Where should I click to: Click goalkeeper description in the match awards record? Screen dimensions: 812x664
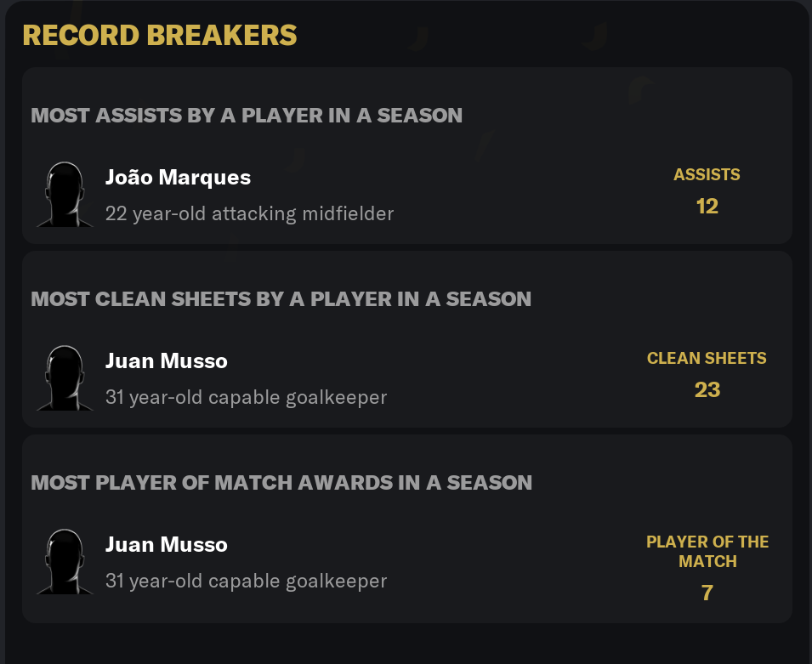[x=246, y=581]
